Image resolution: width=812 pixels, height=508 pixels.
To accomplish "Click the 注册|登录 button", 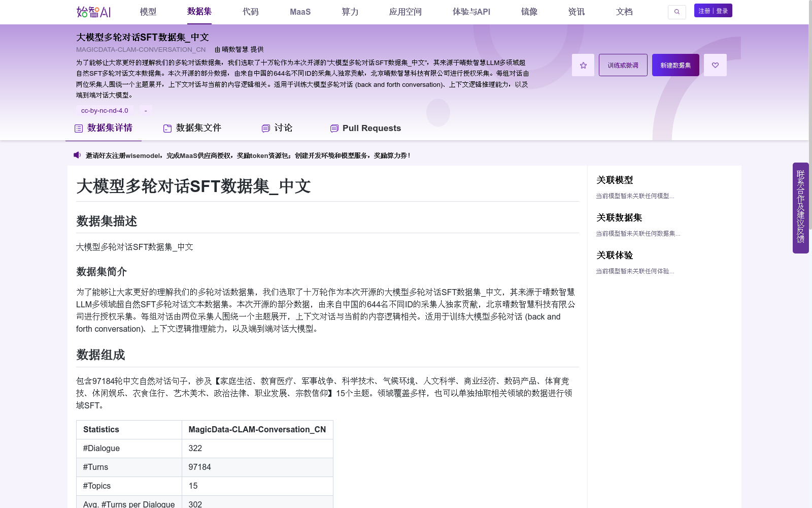I will pyautogui.click(x=713, y=10).
